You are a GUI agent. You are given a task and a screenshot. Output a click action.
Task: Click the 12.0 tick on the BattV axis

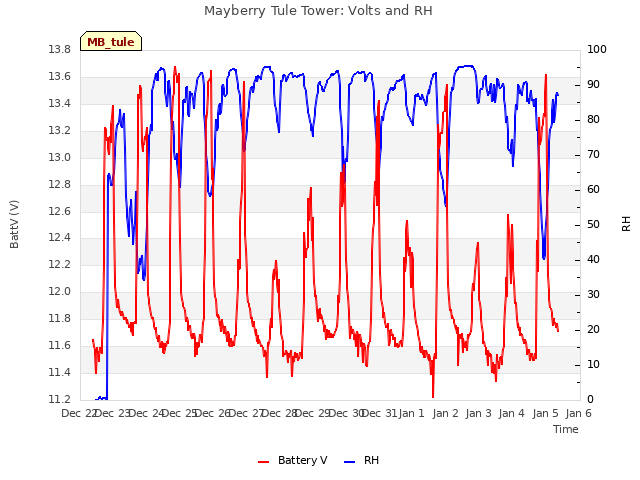point(60,292)
